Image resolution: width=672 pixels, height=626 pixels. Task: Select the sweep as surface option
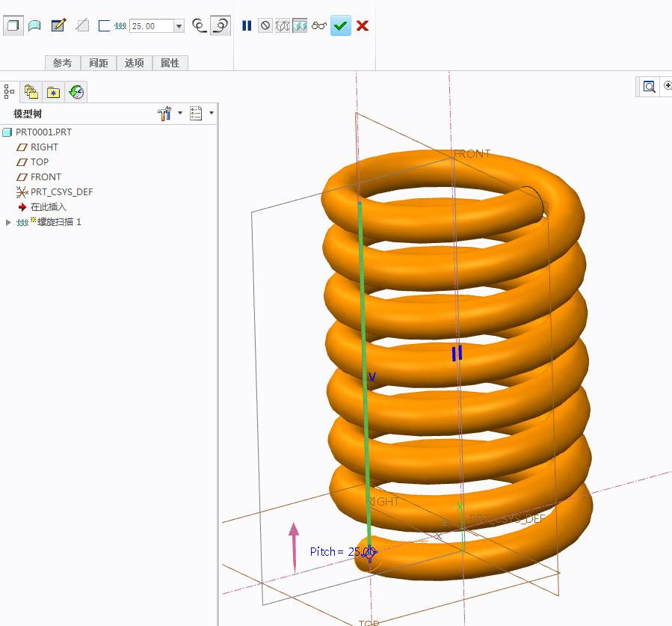pyautogui.click(x=34, y=25)
